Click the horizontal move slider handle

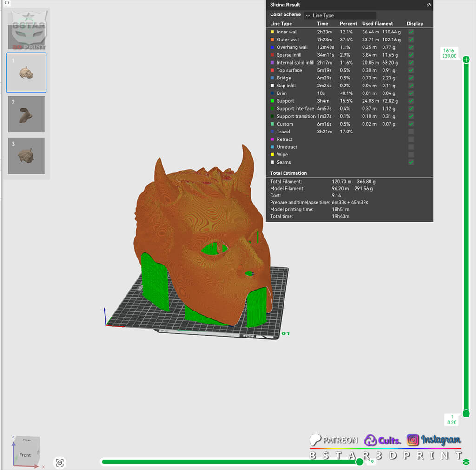[359, 462]
